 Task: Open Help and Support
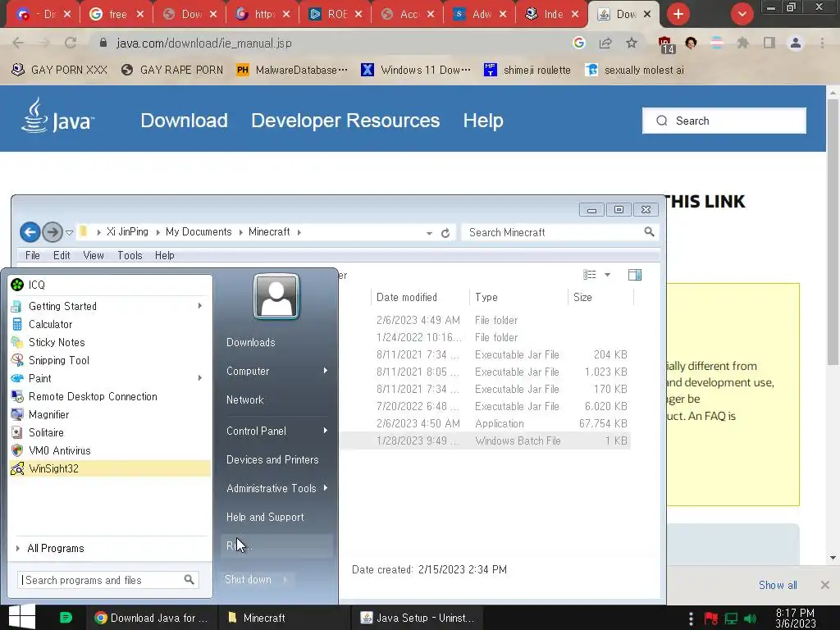[x=265, y=517]
